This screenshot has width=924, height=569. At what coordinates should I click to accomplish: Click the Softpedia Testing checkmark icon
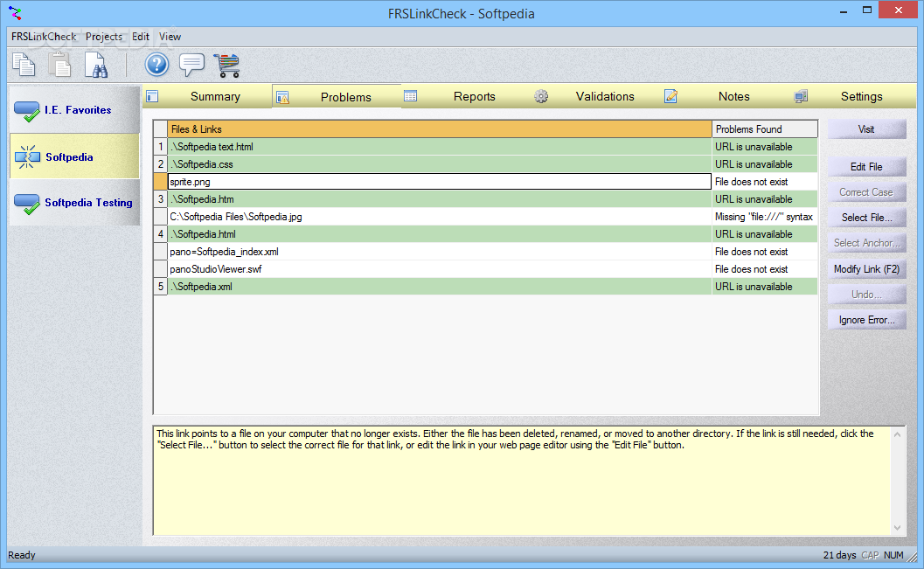[x=26, y=203]
